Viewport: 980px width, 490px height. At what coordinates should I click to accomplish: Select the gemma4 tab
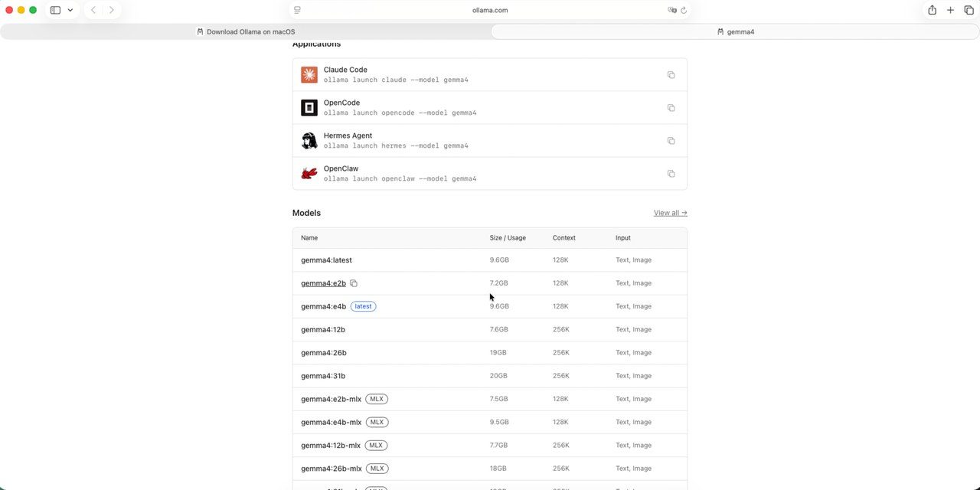[735, 31]
